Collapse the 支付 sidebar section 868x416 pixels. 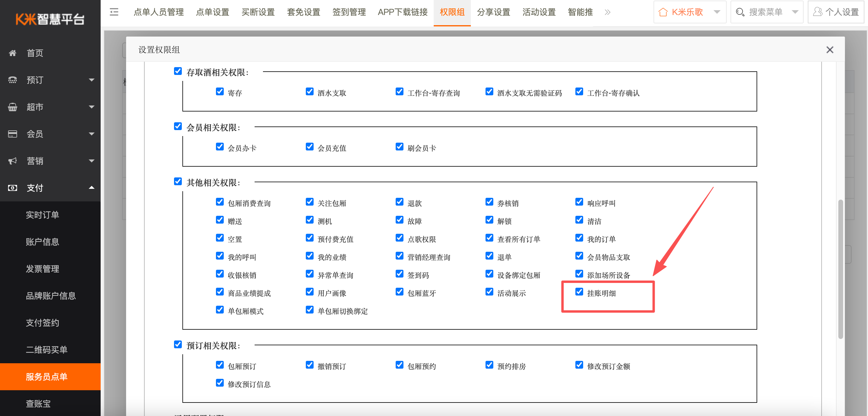91,188
